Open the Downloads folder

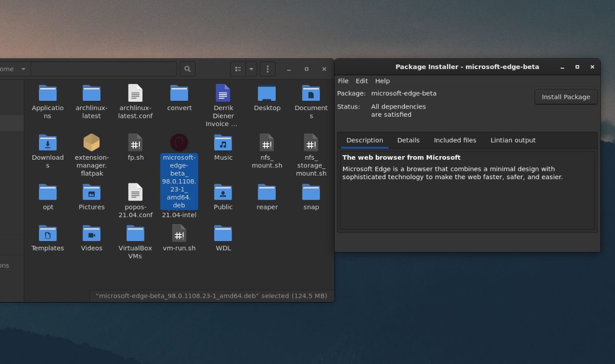coord(48,143)
